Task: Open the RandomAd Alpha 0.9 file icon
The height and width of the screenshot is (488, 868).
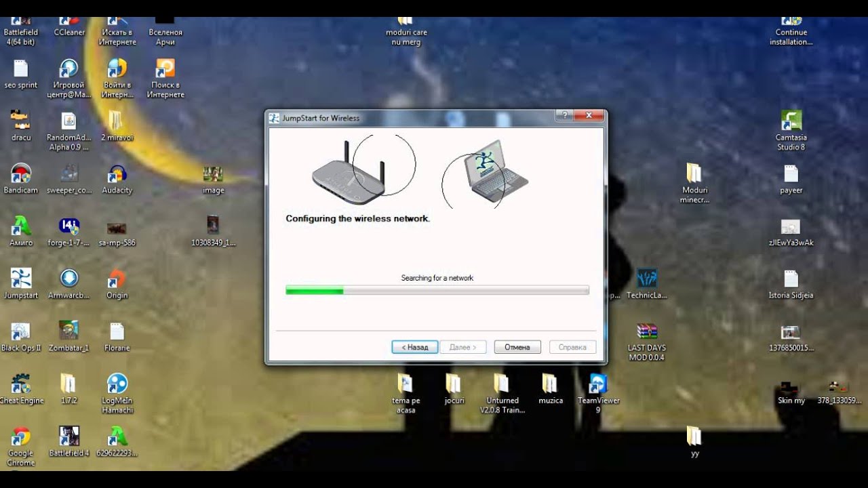Action: (69, 131)
